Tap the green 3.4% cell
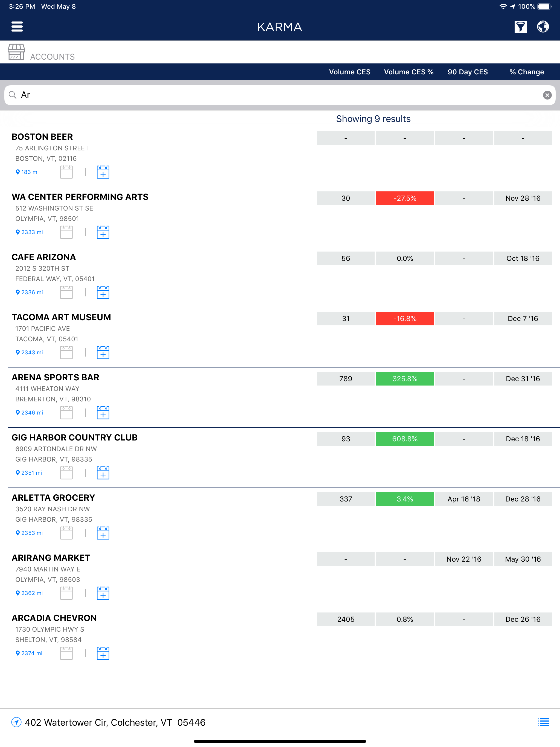This screenshot has height=747, width=560. pos(405,499)
